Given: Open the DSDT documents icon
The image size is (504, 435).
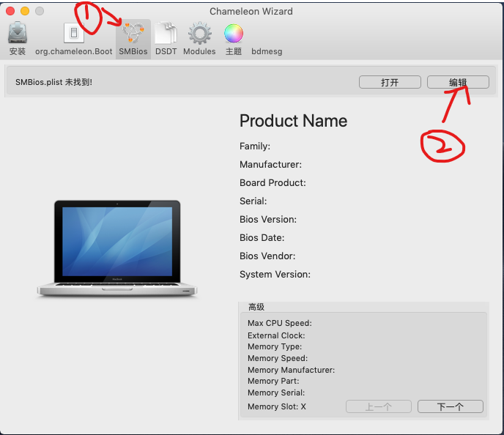Looking at the screenshot, I should click(x=166, y=33).
